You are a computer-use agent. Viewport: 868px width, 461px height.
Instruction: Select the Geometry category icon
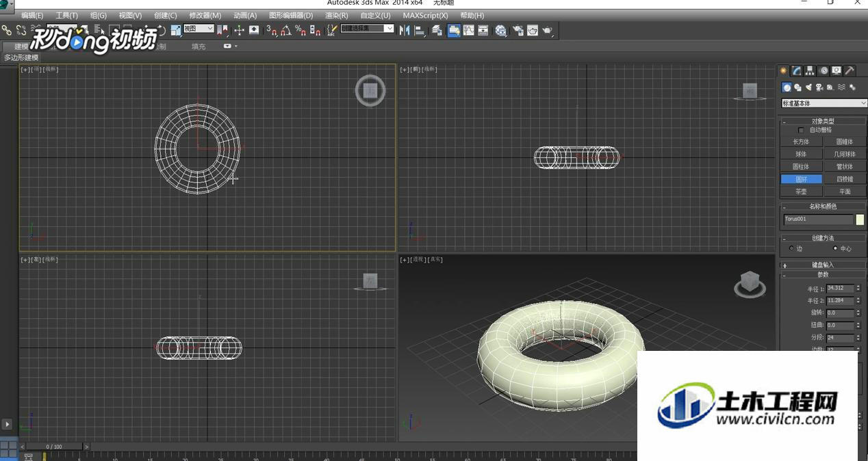tap(787, 88)
